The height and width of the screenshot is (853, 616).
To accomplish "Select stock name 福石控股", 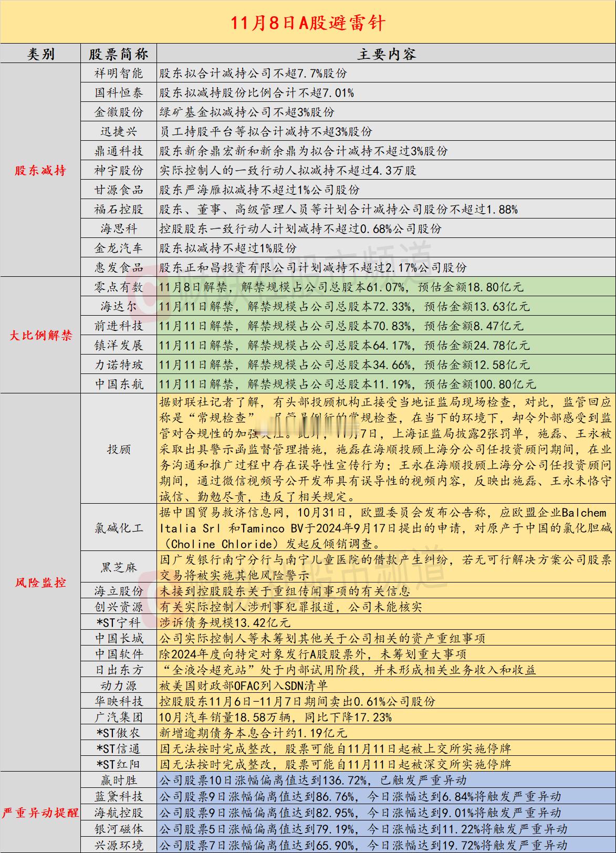I will pos(119,209).
